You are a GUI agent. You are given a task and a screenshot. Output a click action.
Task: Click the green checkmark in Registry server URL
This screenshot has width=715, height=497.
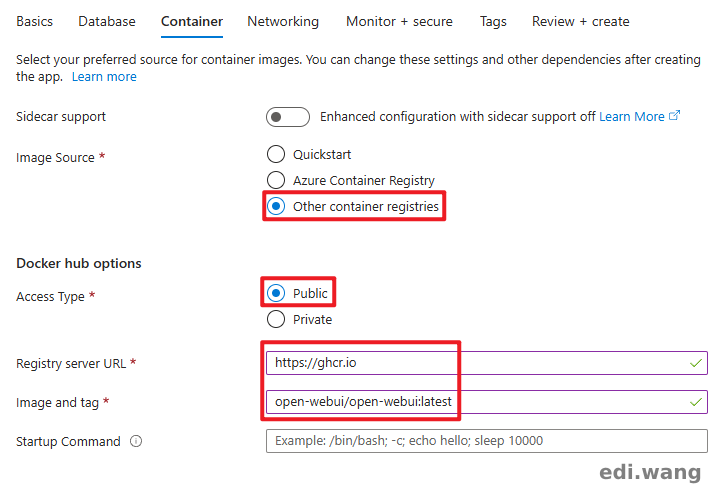(x=695, y=363)
